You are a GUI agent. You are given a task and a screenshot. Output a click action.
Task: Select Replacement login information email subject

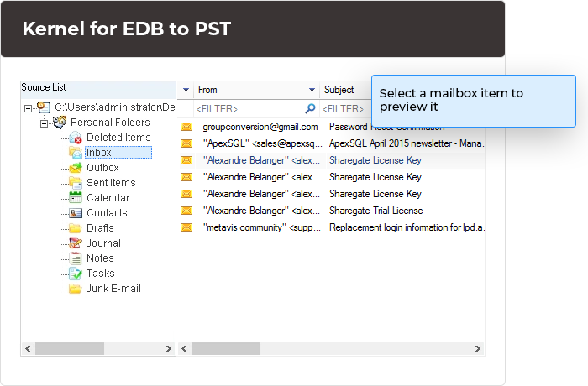[407, 227]
